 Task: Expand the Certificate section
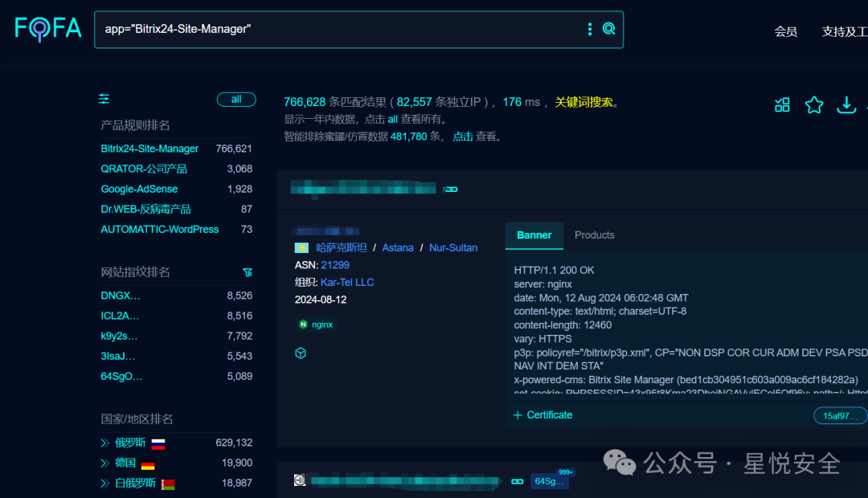click(x=543, y=415)
